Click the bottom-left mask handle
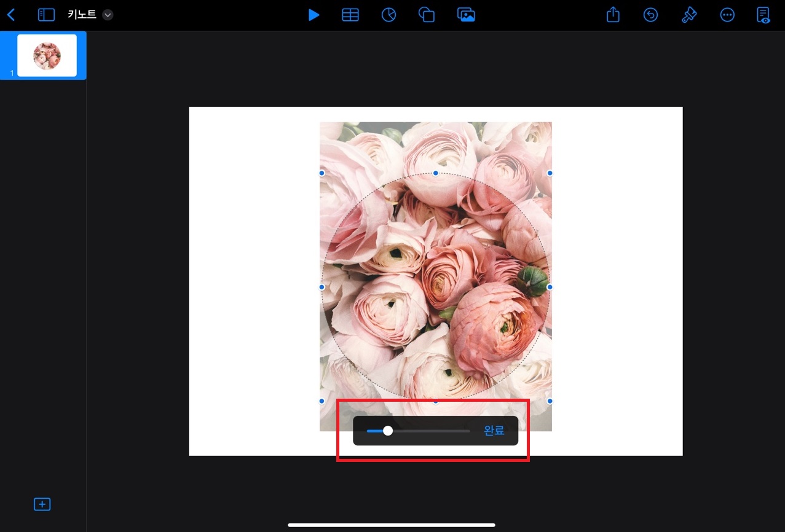 [x=321, y=401]
